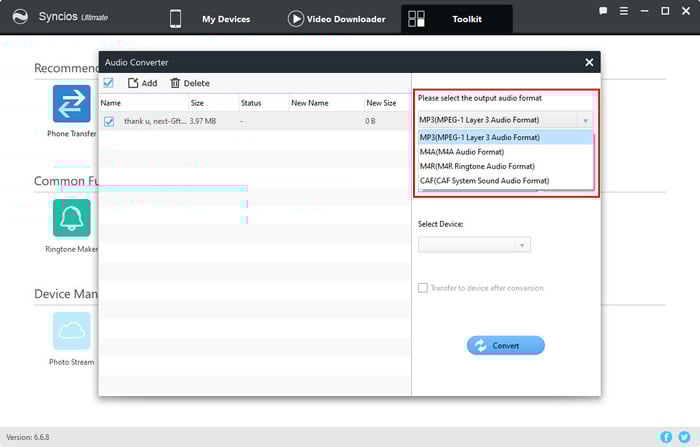Screen dimensions: 700x447
Task: Open the My Devices tab
Action: click(226, 19)
